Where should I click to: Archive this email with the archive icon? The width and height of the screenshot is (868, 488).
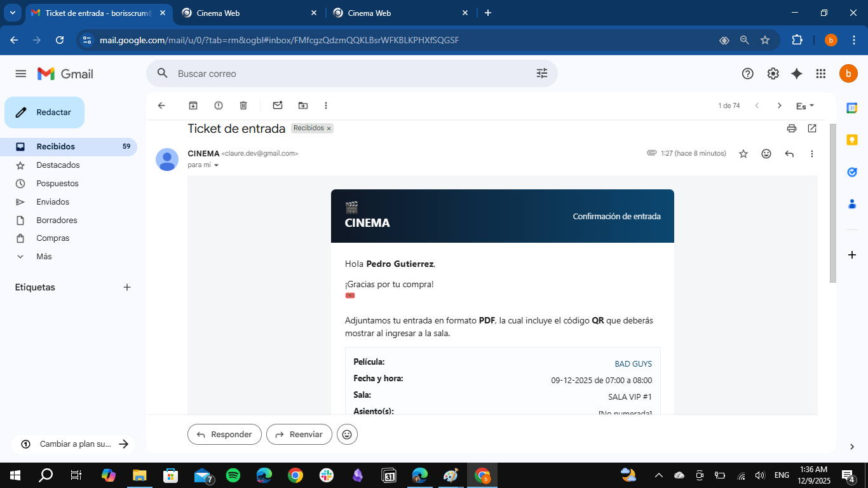(x=193, y=105)
